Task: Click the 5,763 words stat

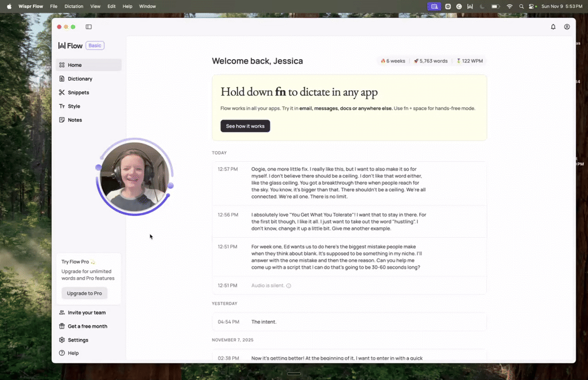Action: 431,61
